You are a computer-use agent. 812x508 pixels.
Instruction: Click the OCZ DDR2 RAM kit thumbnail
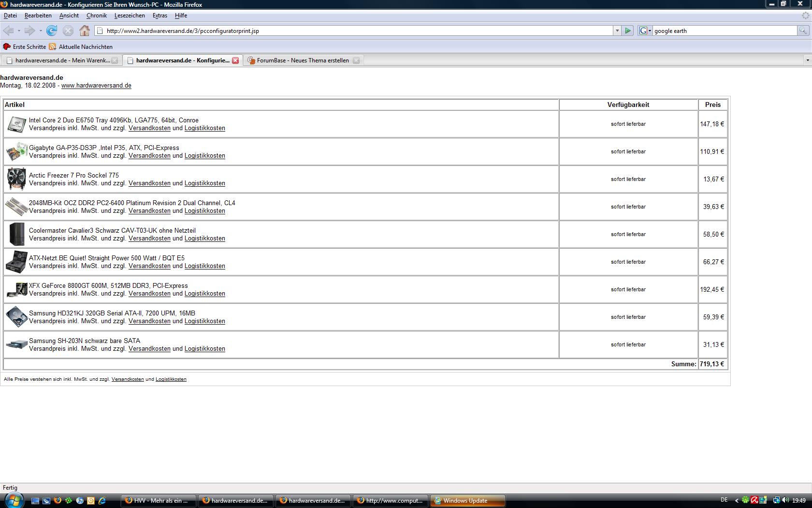tap(16, 207)
